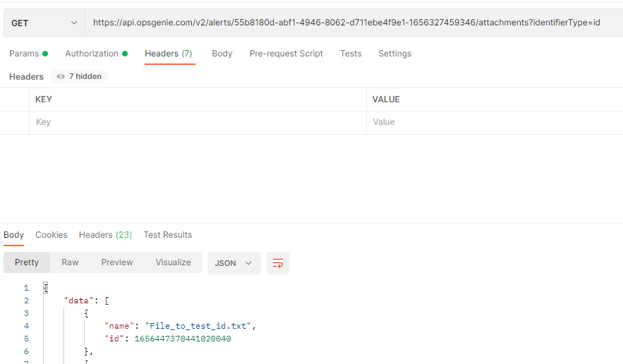Show the 7 hidden headers

(79, 76)
